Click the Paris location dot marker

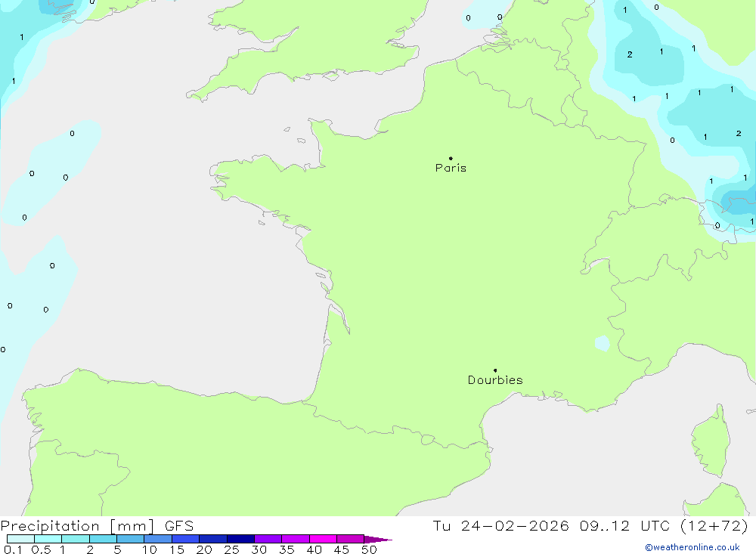(451, 158)
